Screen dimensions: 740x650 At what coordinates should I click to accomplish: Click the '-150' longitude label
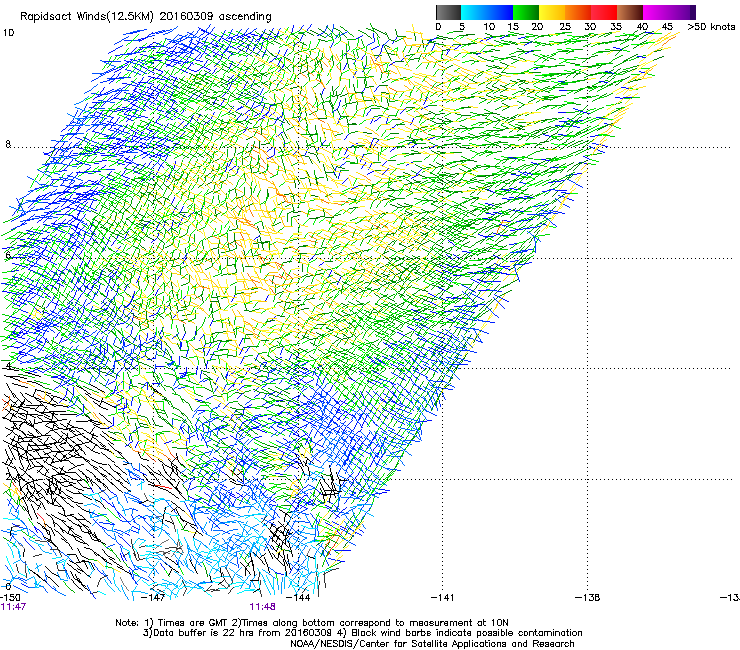9,597
